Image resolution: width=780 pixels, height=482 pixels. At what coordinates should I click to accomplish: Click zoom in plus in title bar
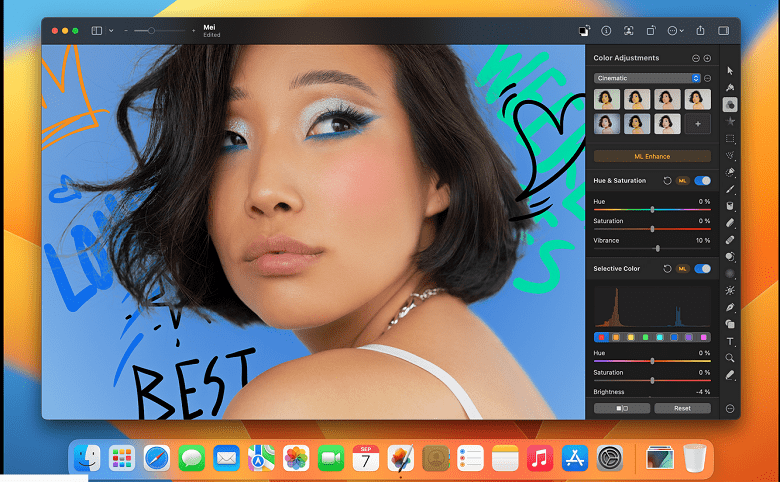coord(194,31)
